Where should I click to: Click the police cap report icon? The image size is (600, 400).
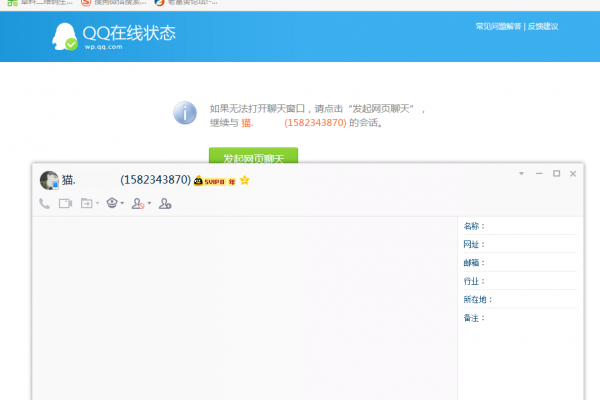(112, 203)
